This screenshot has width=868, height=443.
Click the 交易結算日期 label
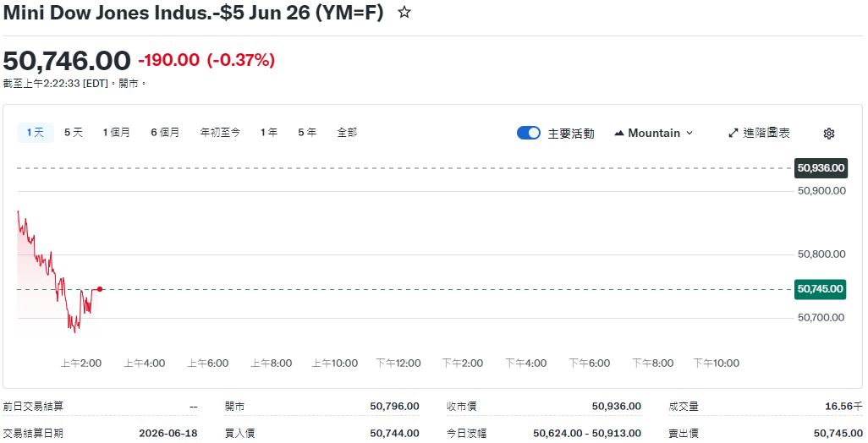tap(33, 433)
